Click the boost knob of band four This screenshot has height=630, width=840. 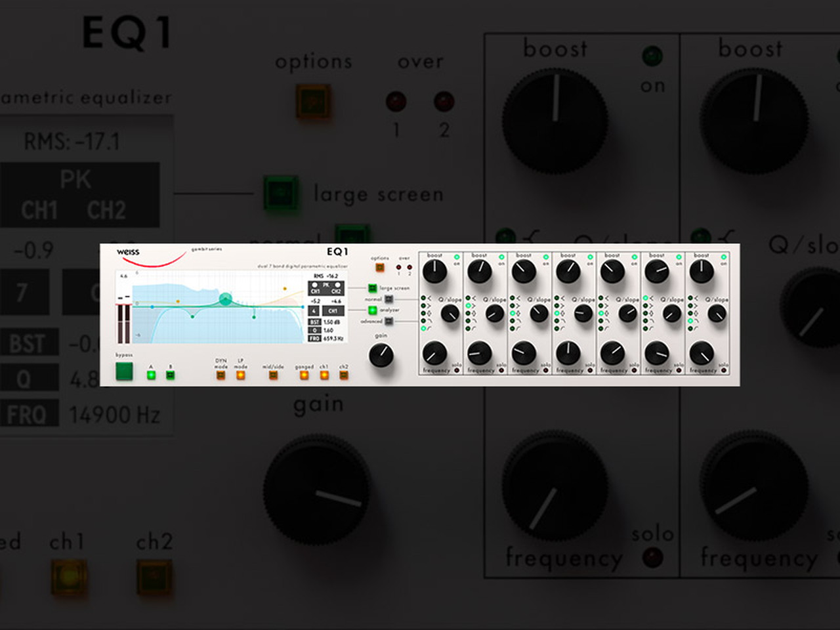point(568,271)
